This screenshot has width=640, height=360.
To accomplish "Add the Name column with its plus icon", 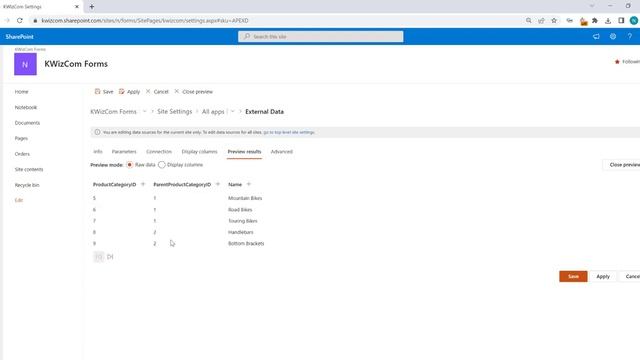I will (x=249, y=184).
